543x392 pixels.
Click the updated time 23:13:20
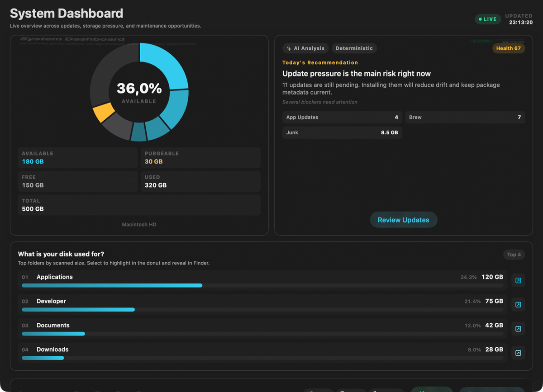pos(521,23)
